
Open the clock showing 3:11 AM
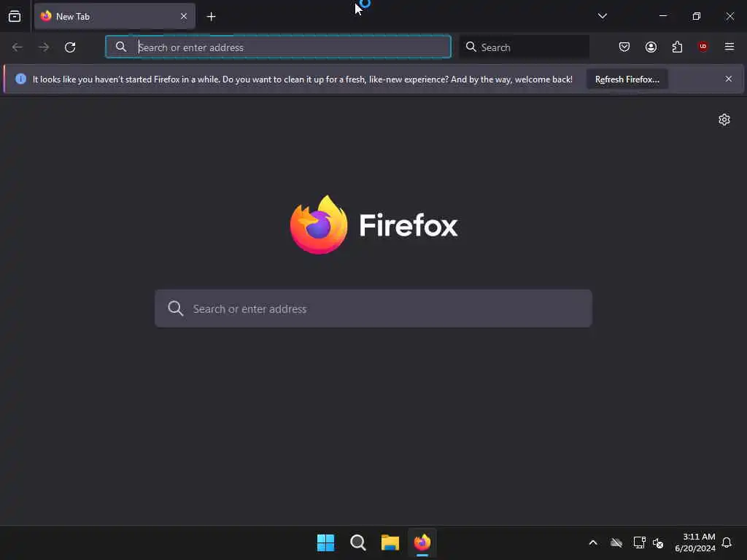coord(695,542)
